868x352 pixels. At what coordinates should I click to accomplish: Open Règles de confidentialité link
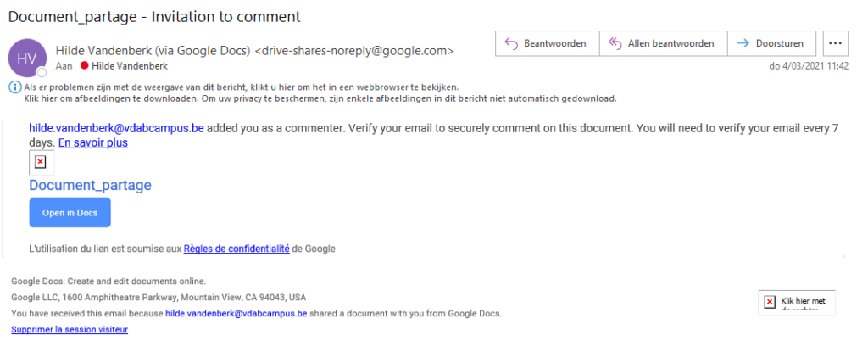click(236, 249)
